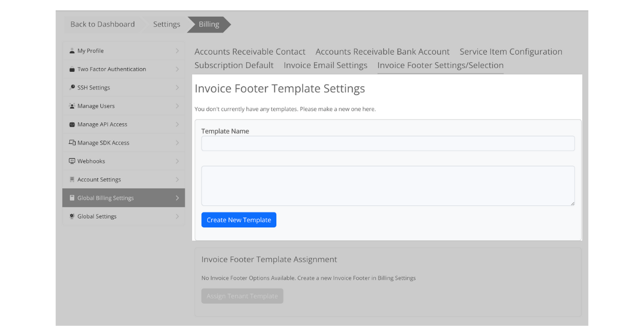Click the Create New Template button
Viewport: 644px width, 336px height.
tap(239, 220)
